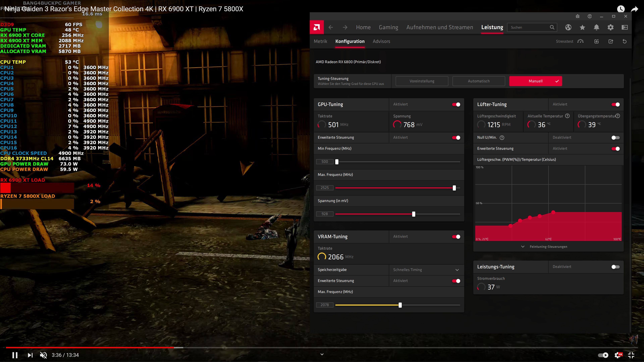Click the Min Frequenz 500 value box

coord(325,162)
